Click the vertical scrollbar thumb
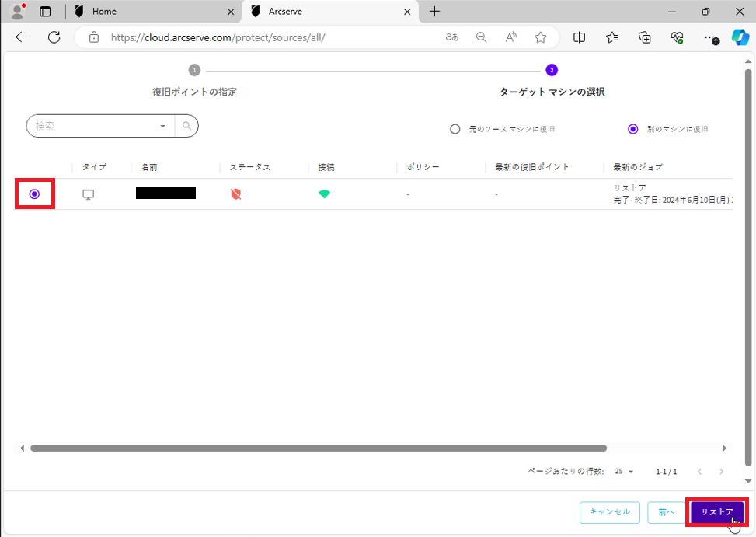The image size is (756, 537). (748, 267)
